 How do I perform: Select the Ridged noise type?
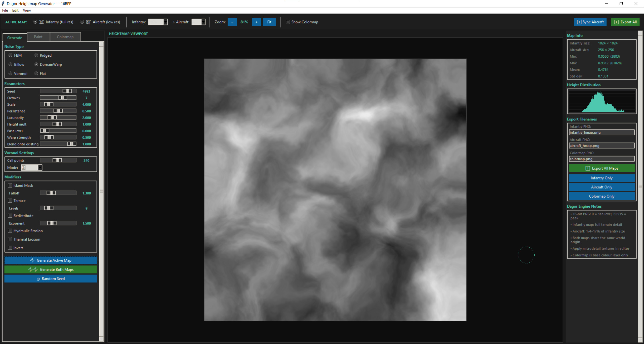tap(36, 55)
